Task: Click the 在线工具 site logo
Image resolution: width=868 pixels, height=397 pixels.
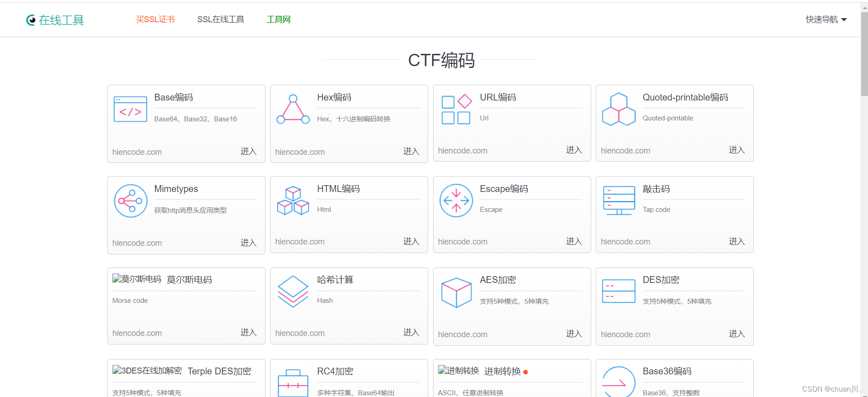Action: 55,20
